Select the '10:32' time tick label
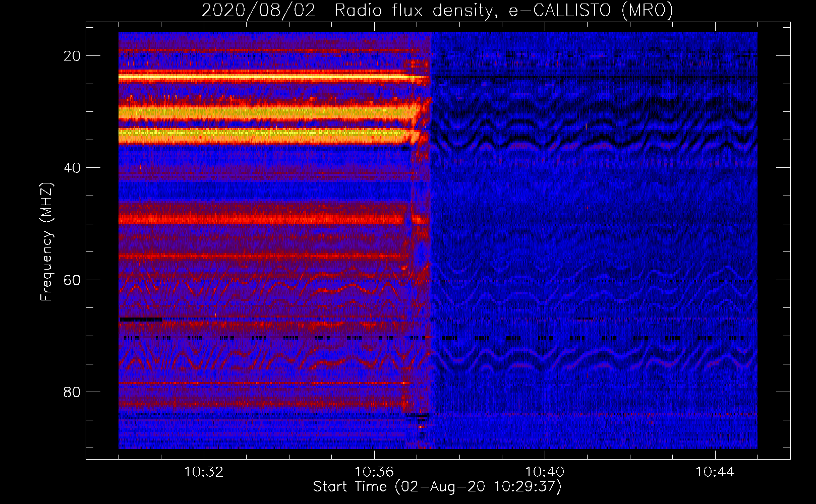This screenshot has height=504, width=816. point(204,472)
